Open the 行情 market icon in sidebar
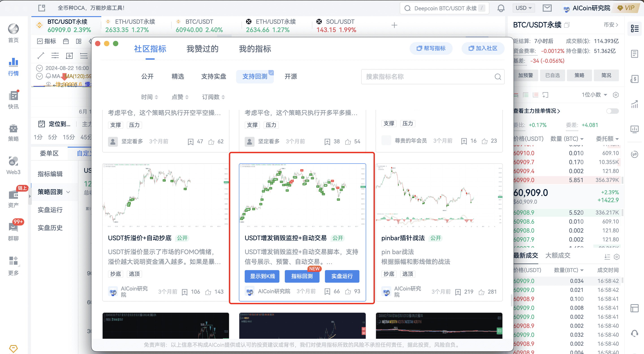Image resolution: width=644 pixels, height=354 pixels. (13, 62)
